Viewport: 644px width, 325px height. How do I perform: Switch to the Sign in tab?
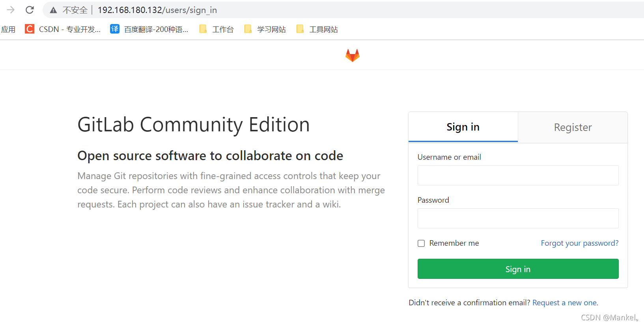(463, 127)
